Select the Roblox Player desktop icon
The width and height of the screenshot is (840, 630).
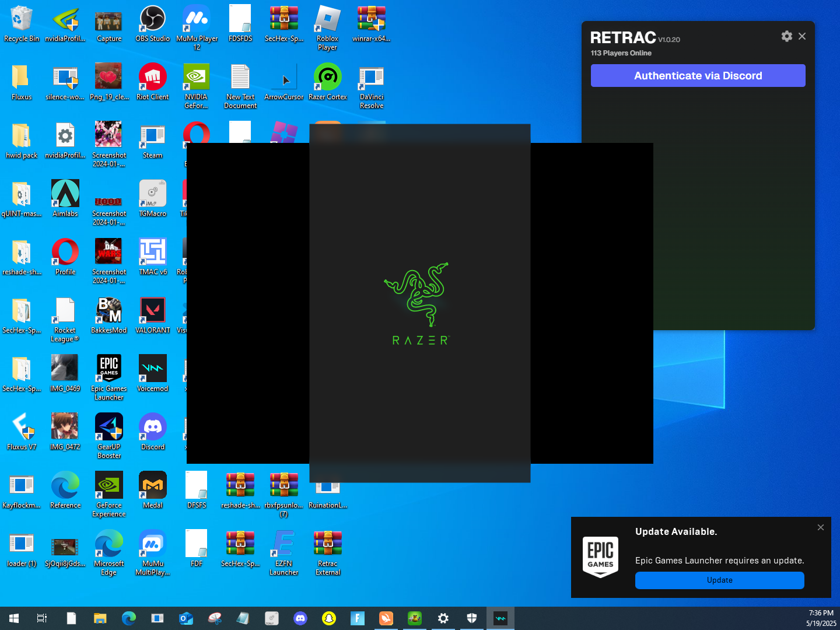(327, 28)
